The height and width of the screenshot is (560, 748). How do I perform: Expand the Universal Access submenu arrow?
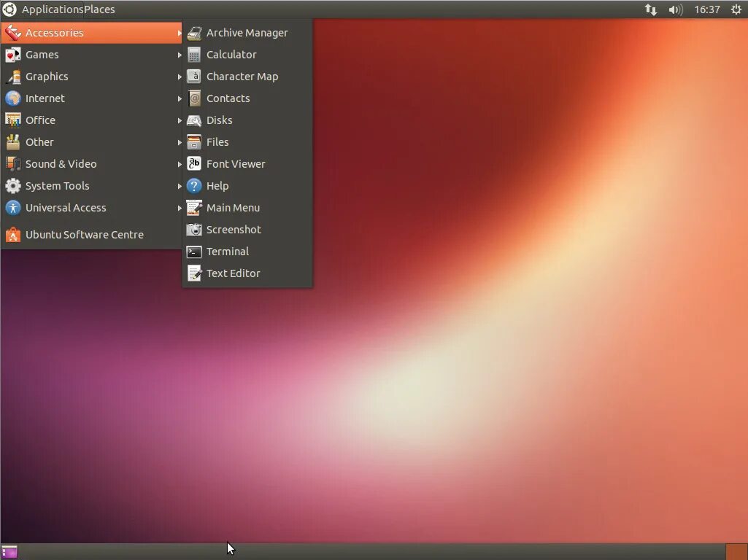pyautogui.click(x=180, y=209)
